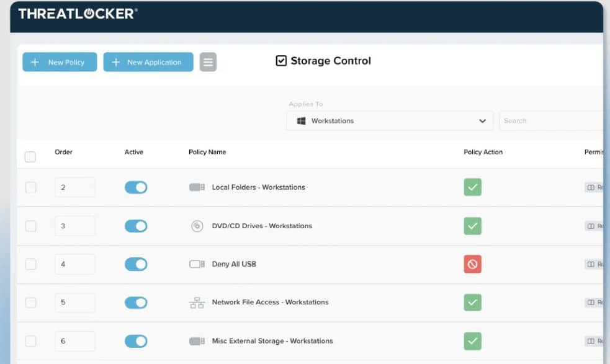
Task: Tick the select-all checkbox in header
Action: pos(30,157)
